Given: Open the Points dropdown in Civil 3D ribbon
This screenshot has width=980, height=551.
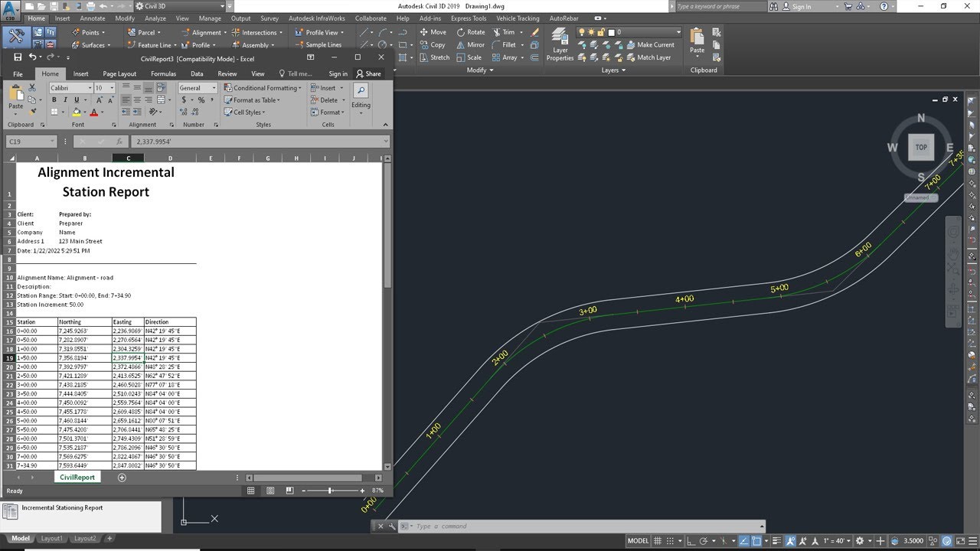Looking at the screenshot, I should [x=90, y=32].
